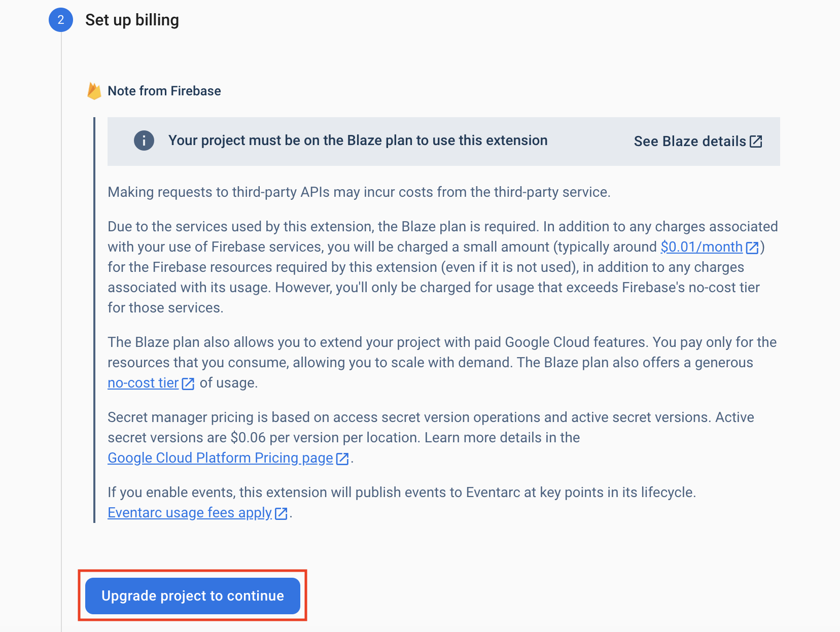Click the Blaze plan requirement banner text
Screen dimensions: 840x632
(x=358, y=141)
